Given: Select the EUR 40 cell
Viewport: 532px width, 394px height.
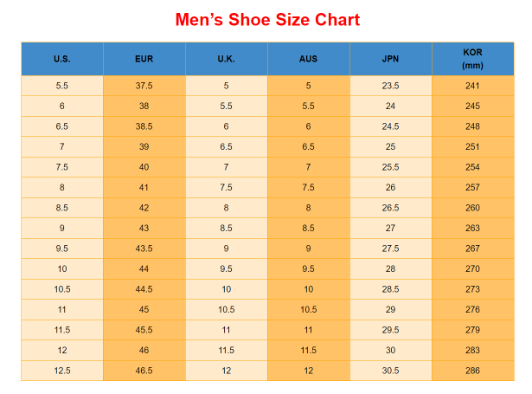Looking at the screenshot, I should (x=144, y=167).
